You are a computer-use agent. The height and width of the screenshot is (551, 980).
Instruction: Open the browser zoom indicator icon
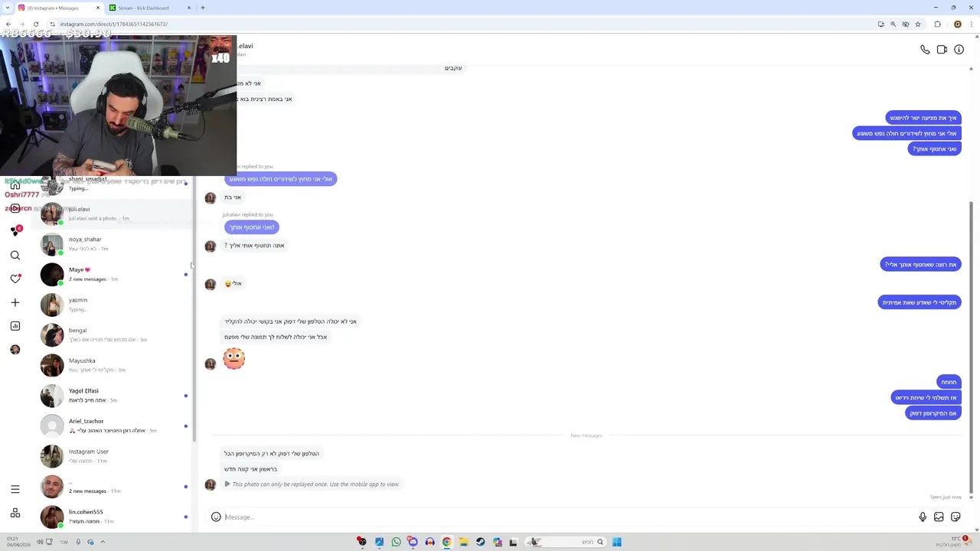coord(893,24)
